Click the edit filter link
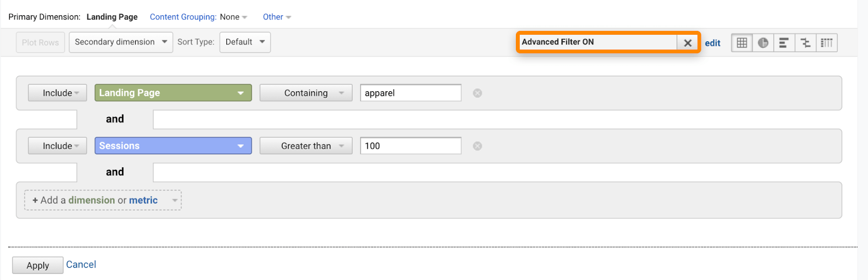868x280 pixels. pyautogui.click(x=712, y=43)
